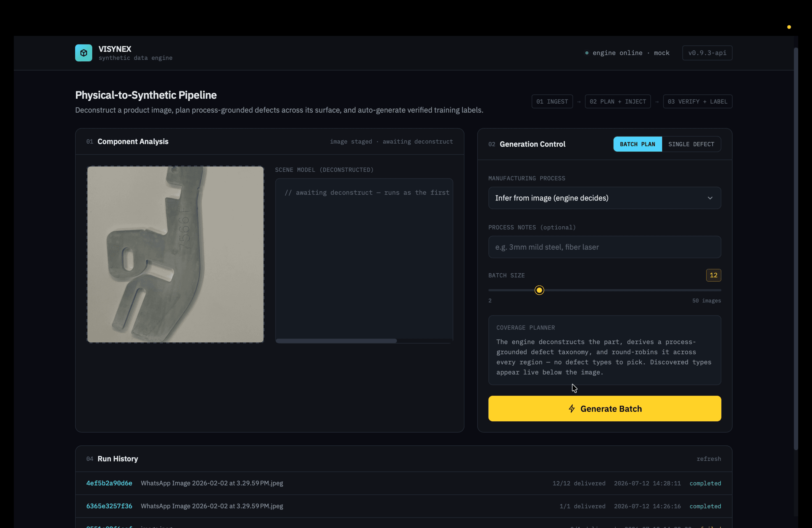Open run 4ef5b2a90d6e
812x528 pixels.
click(109, 483)
